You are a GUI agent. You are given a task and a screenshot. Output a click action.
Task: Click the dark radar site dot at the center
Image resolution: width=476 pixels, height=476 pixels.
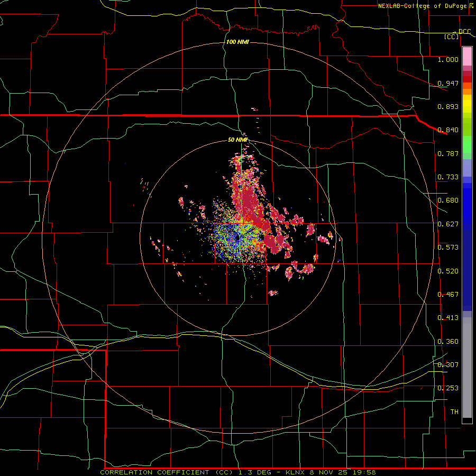pyautogui.click(x=237, y=239)
